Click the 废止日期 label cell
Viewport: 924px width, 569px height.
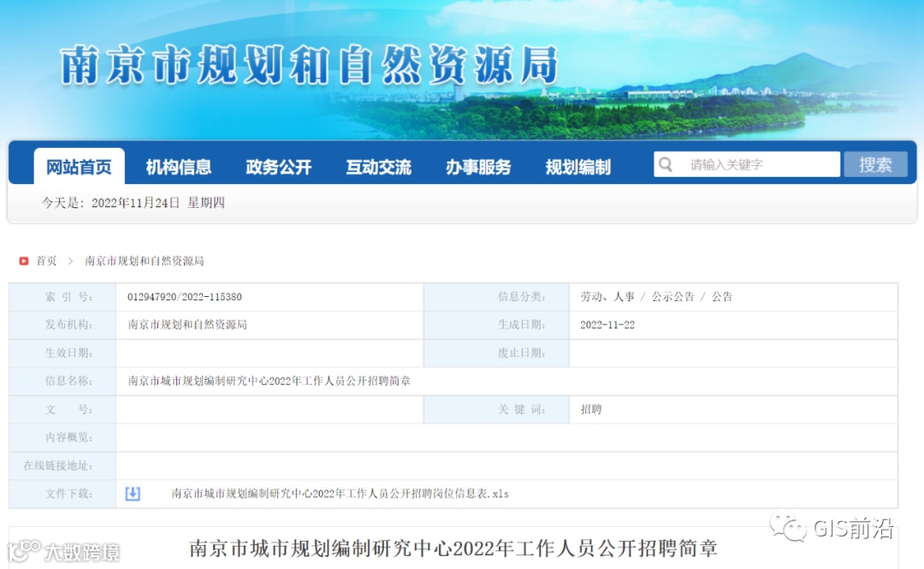497,353
